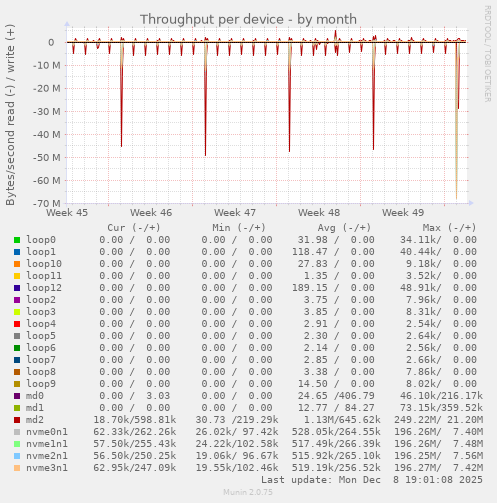497x503 pixels.
Task: Click the navy loop7 legend swatch
Action: pos(17,360)
